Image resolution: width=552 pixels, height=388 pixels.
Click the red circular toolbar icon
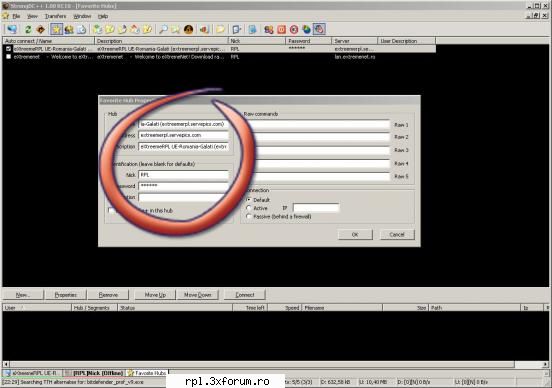click(x=294, y=29)
